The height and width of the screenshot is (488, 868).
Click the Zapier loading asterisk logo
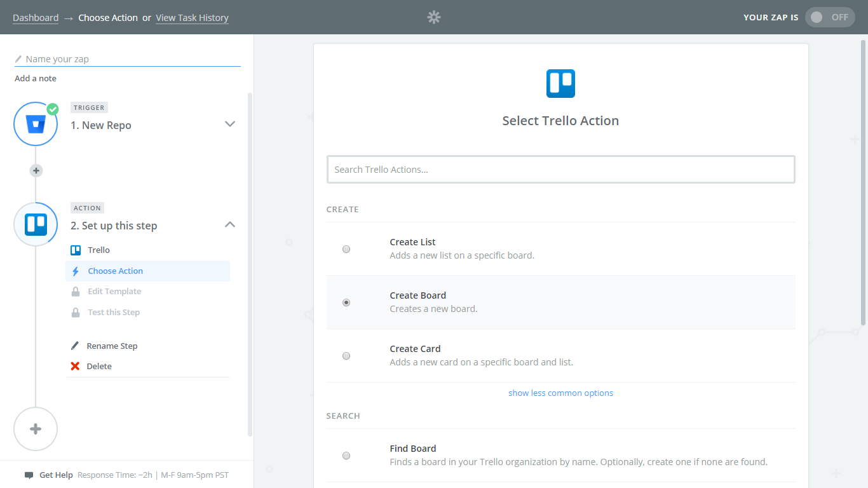[x=434, y=17]
